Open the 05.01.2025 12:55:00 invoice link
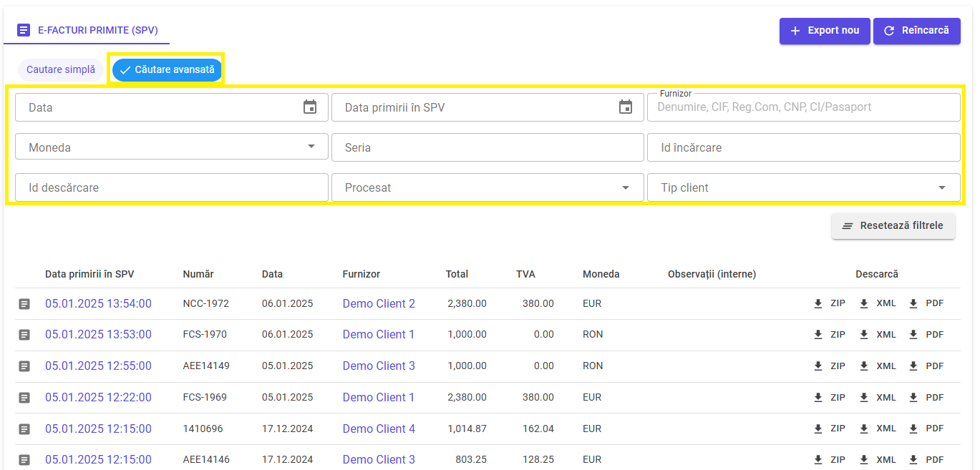The width and height of the screenshot is (980, 470). pyautogui.click(x=98, y=366)
